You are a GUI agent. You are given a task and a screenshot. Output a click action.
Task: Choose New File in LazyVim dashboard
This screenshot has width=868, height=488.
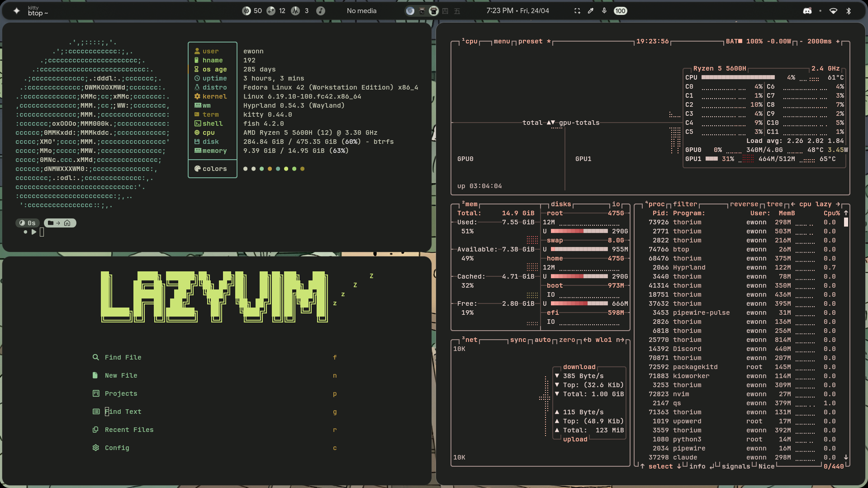pyautogui.click(x=215, y=375)
